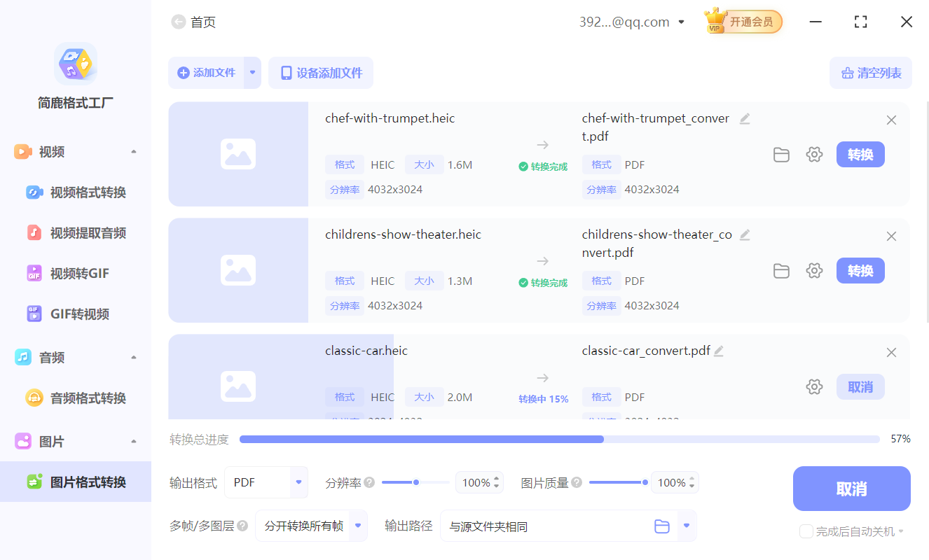Adjust the 图片质量 slider
The width and height of the screenshot is (929, 560).
(x=645, y=482)
